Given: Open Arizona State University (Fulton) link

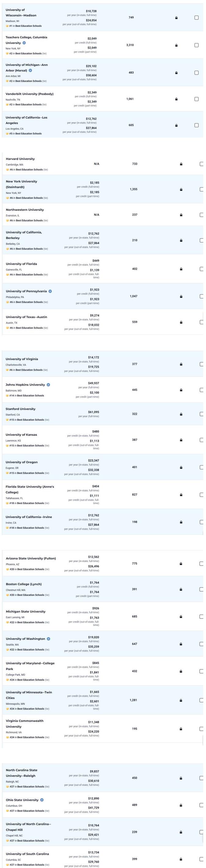Looking at the screenshot, I should (31, 558).
